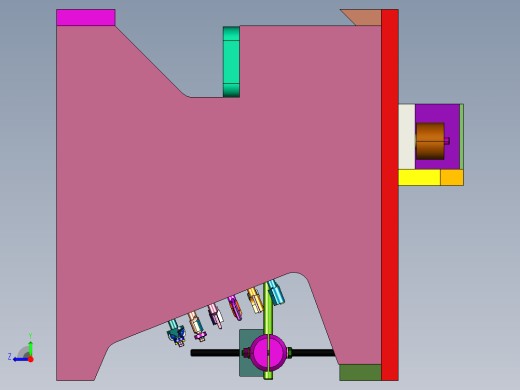Select the black horizontal rod left of the sphere
520x390 pixels.
(x=215, y=353)
